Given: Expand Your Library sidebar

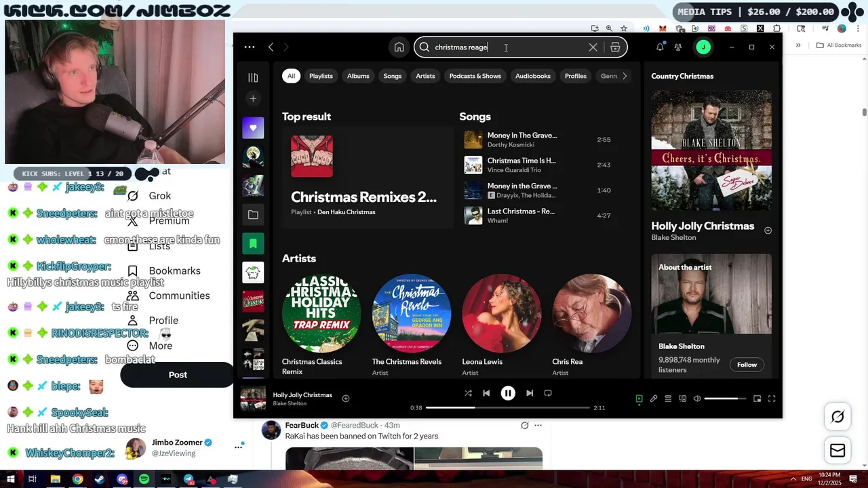Looking at the screenshot, I should click(x=253, y=77).
